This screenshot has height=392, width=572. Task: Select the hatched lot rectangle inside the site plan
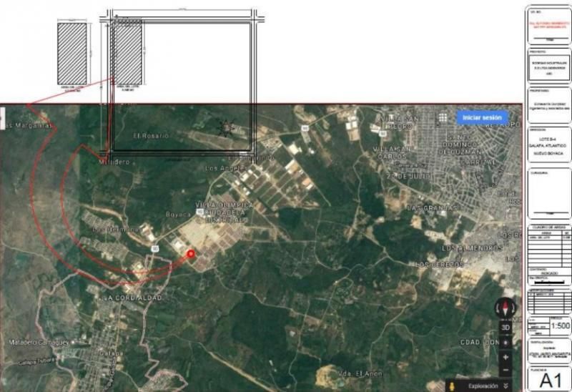coord(127,54)
